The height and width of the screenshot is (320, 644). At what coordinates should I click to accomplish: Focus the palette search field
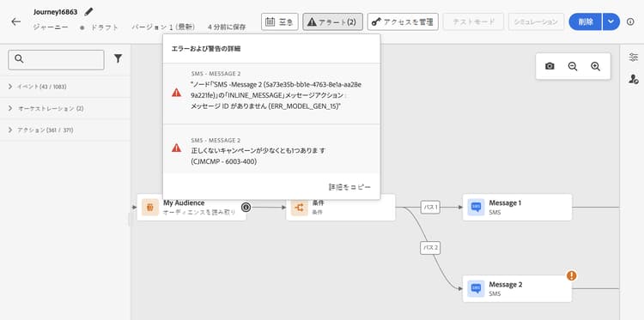point(57,60)
